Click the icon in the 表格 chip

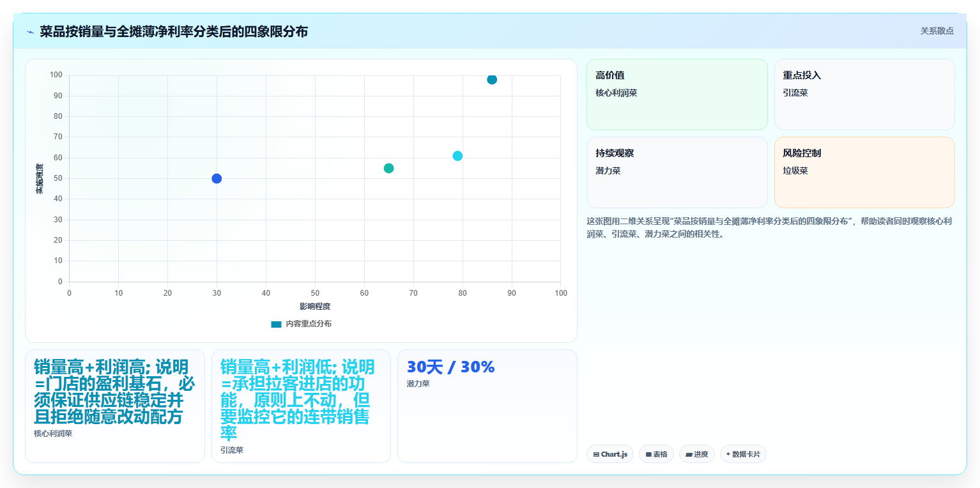point(648,455)
